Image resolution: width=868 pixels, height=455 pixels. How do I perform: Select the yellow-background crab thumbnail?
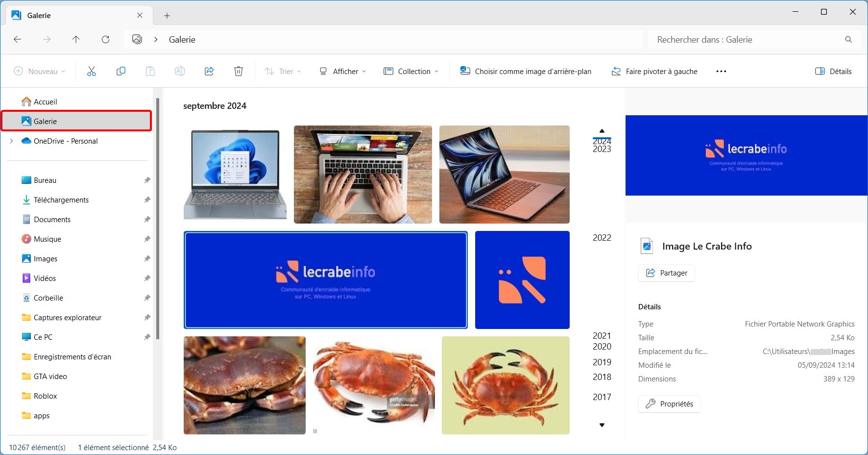coord(506,385)
